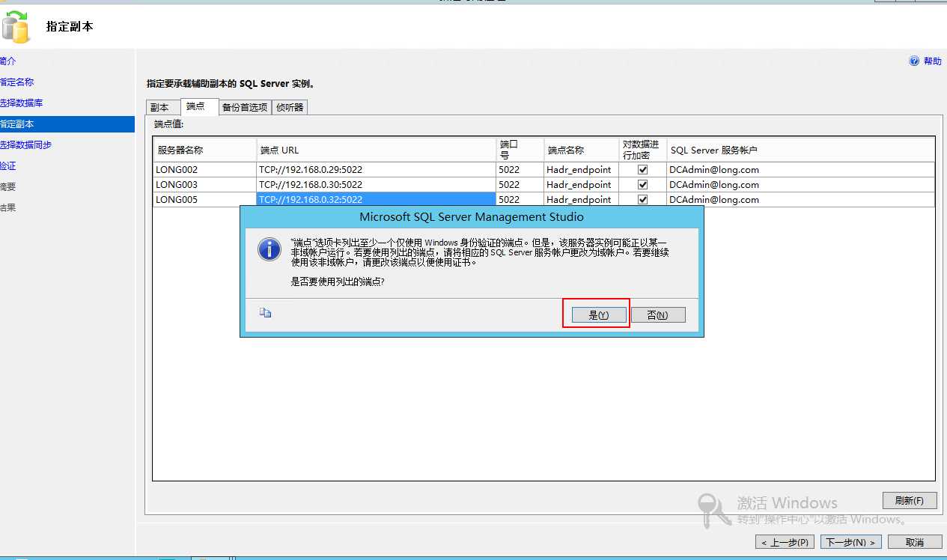The height and width of the screenshot is (560, 947).
Task: Click the database wizard icon beside 指定副本
Action: coord(16,26)
